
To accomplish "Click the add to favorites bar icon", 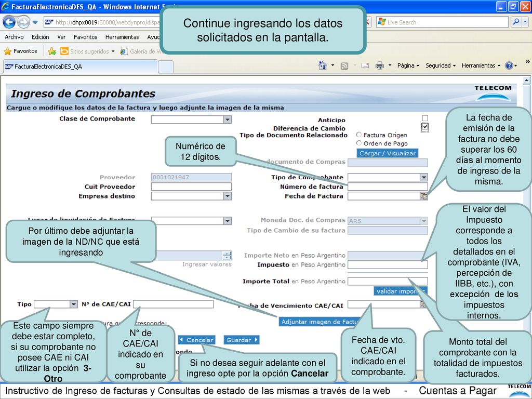I will [x=52, y=51].
